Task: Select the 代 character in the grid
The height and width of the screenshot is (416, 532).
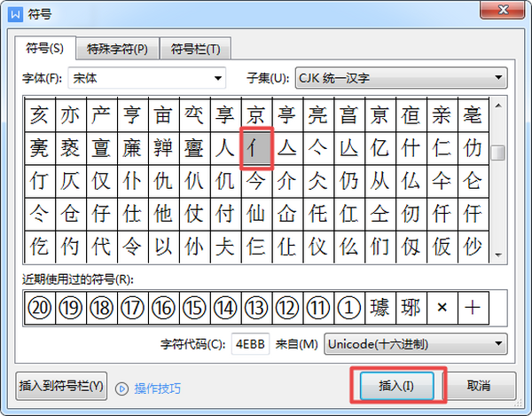Action: pyautogui.click(x=101, y=247)
